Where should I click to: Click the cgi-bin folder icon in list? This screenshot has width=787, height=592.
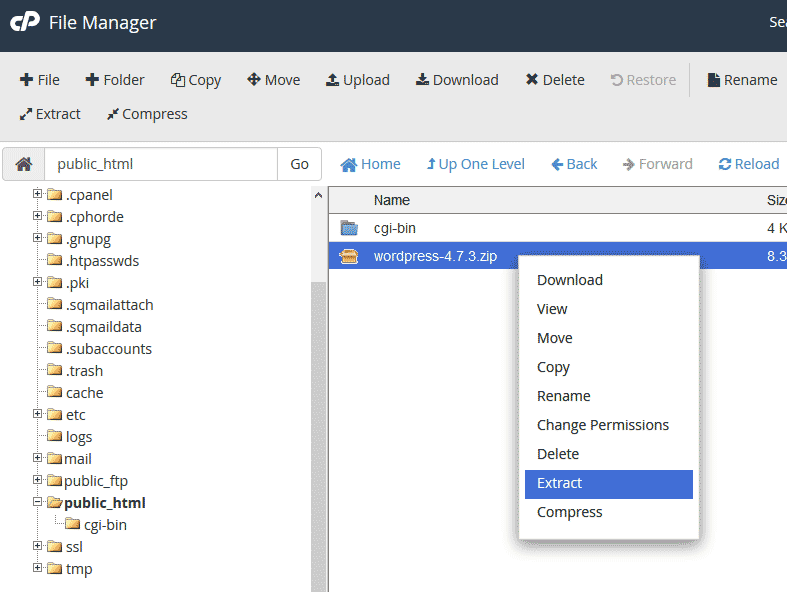click(349, 228)
